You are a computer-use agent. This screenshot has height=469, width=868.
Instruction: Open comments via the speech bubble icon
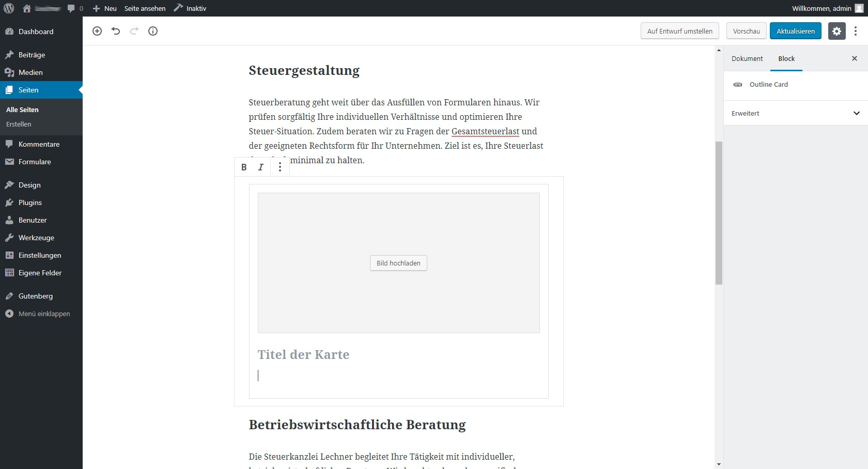pos(71,8)
